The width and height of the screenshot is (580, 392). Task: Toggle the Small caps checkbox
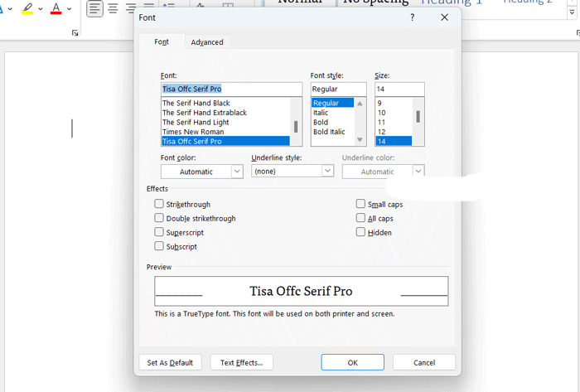(x=360, y=204)
